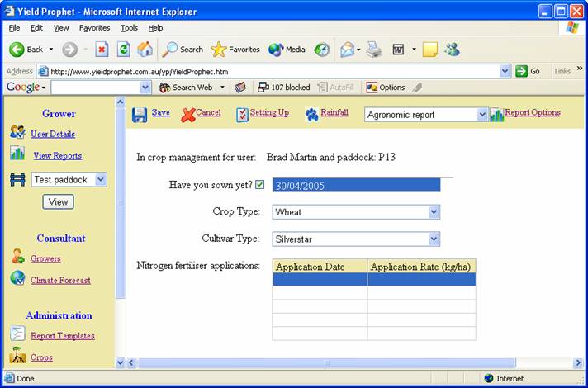
Task: Click the browser Home icon
Action: pyautogui.click(x=145, y=49)
